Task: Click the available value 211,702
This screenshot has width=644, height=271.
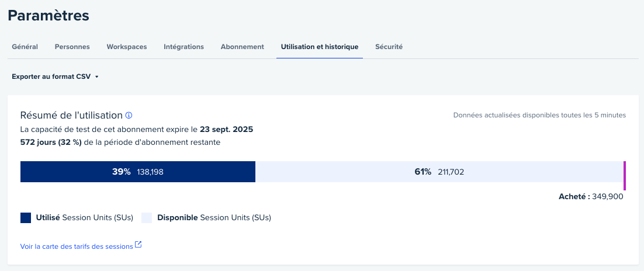Action: (x=451, y=172)
